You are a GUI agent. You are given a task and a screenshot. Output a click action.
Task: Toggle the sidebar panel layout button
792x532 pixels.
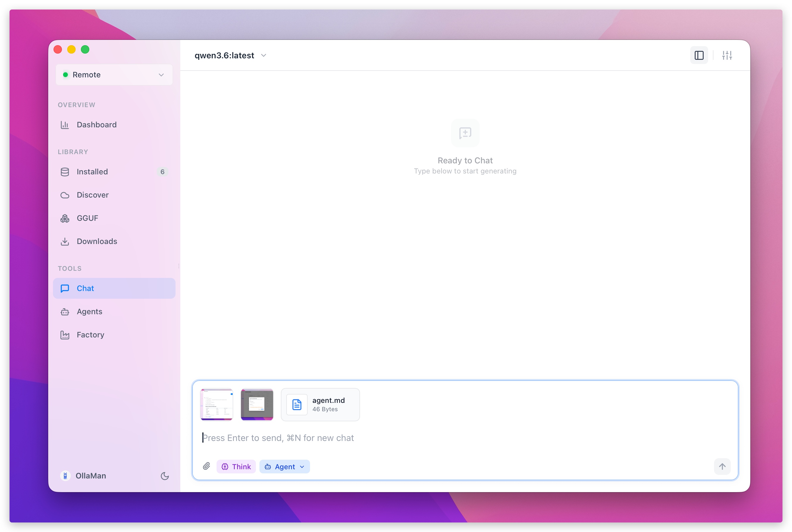click(699, 55)
